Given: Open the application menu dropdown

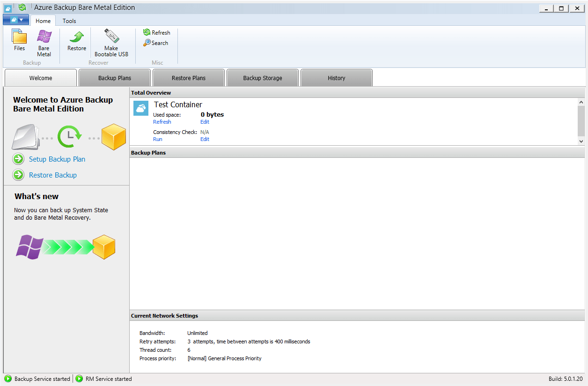Looking at the screenshot, I should coord(15,19).
